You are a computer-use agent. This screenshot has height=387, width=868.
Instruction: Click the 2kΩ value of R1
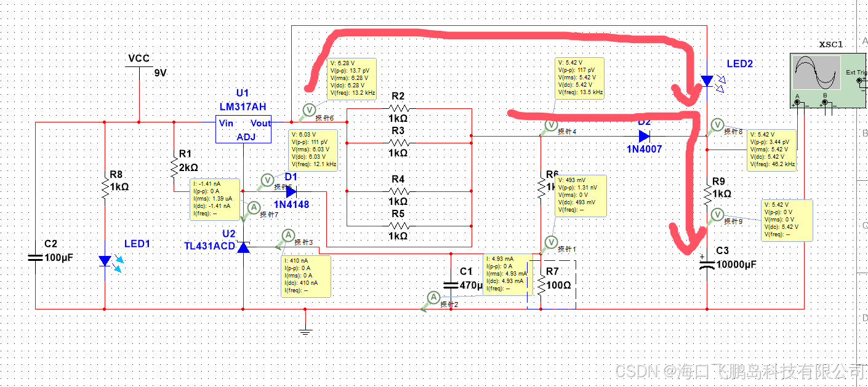click(188, 167)
